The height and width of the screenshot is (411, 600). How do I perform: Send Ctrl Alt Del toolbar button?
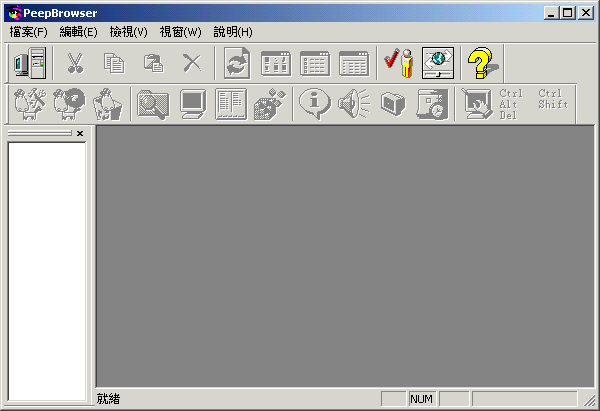point(510,103)
